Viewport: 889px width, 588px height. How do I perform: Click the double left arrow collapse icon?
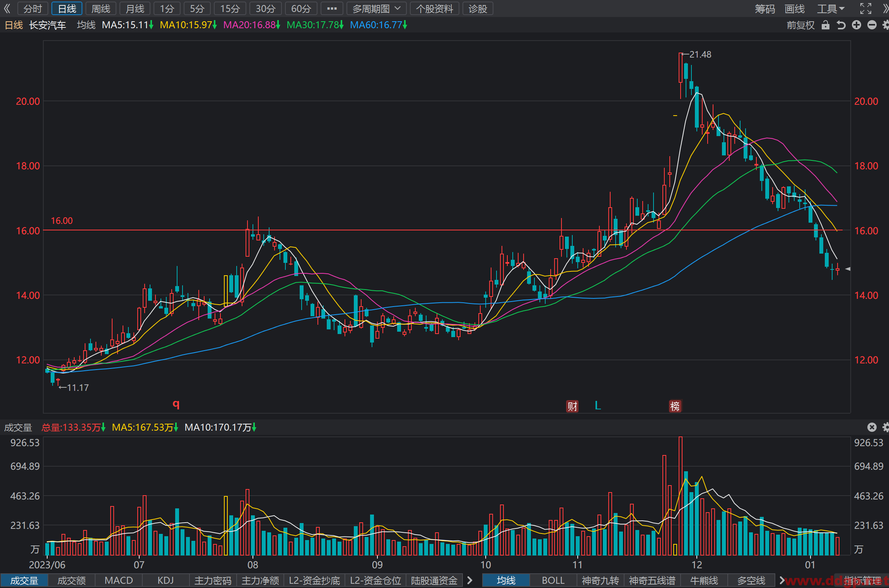pyautogui.click(x=7, y=9)
